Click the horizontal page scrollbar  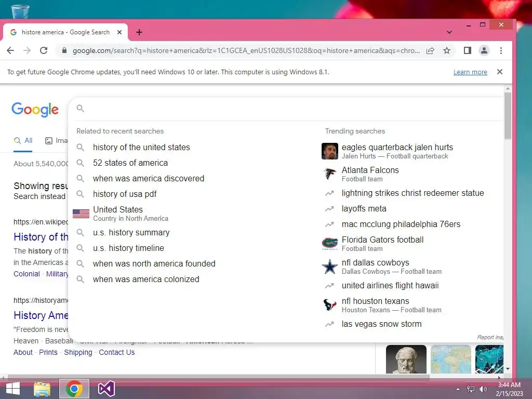pyautogui.click(x=219, y=377)
